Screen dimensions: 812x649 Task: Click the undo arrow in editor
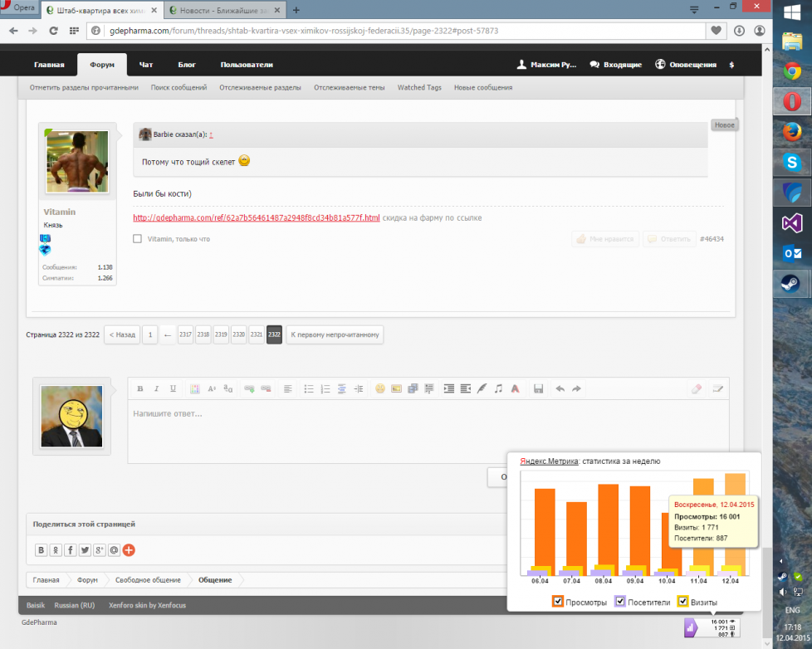tap(560, 388)
